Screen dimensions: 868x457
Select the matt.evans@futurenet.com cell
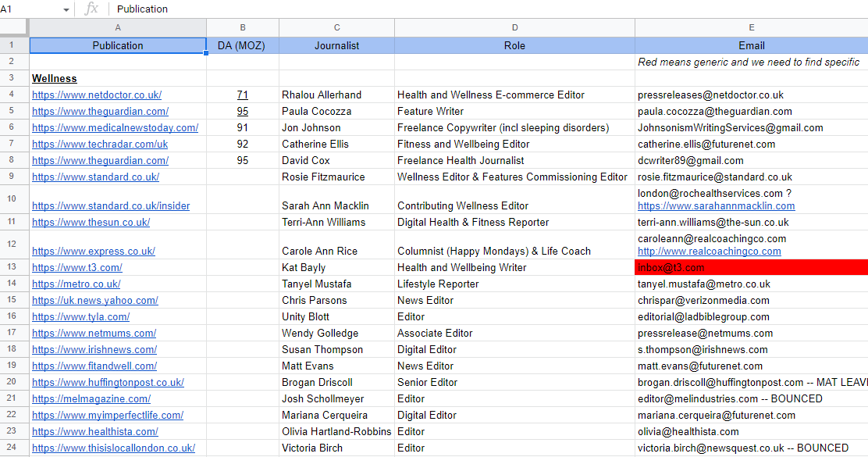pyautogui.click(x=751, y=366)
